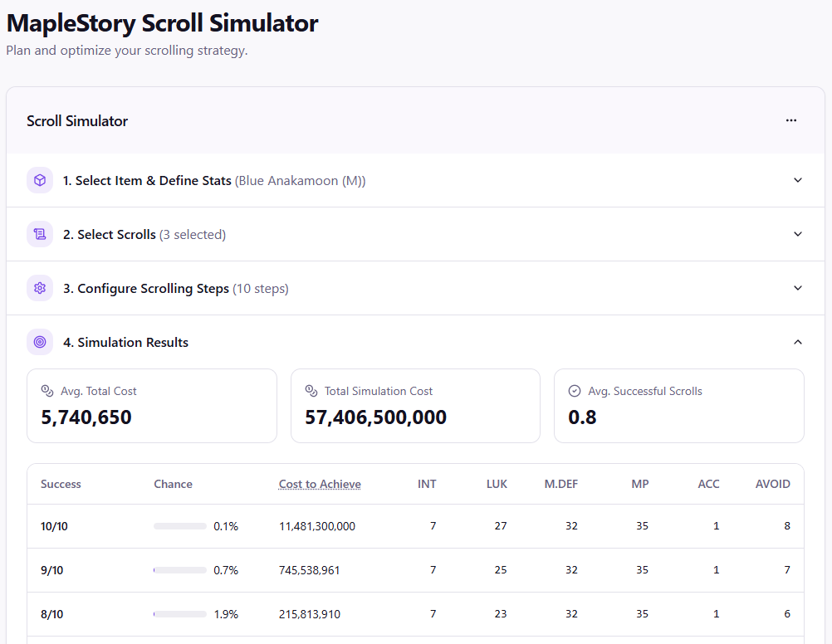This screenshot has width=832, height=644.
Task: Click the Cost to Achieve column header
Action: pyautogui.click(x=320, y=484)
